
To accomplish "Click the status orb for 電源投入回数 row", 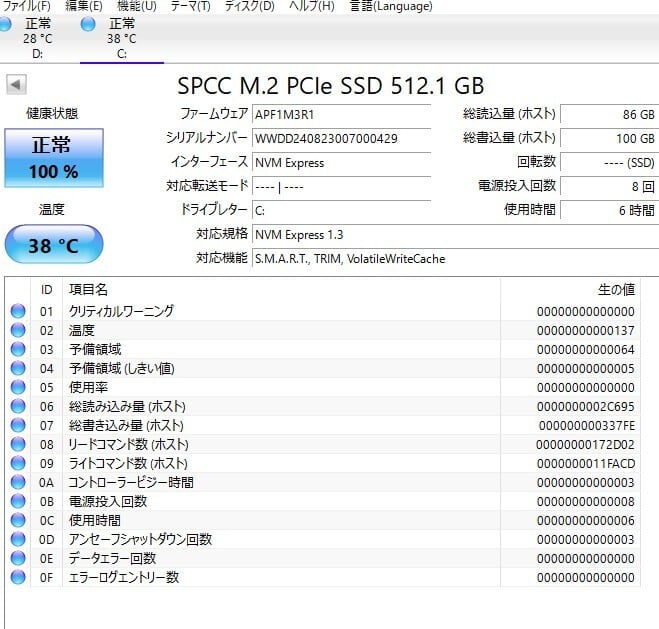I will 18,501.
